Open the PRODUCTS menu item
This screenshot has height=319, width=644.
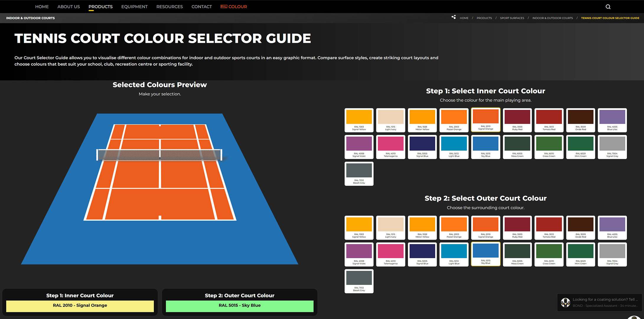[100, 6]
